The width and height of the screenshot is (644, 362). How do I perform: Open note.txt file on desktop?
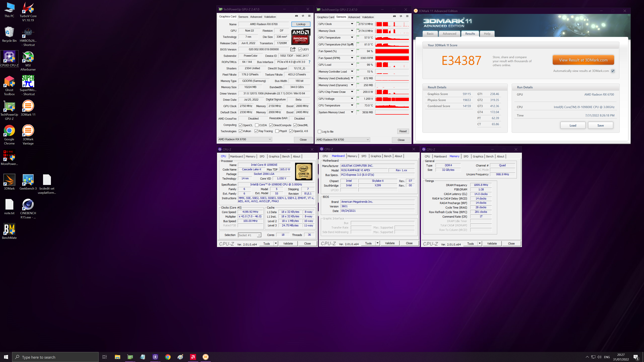9,207
